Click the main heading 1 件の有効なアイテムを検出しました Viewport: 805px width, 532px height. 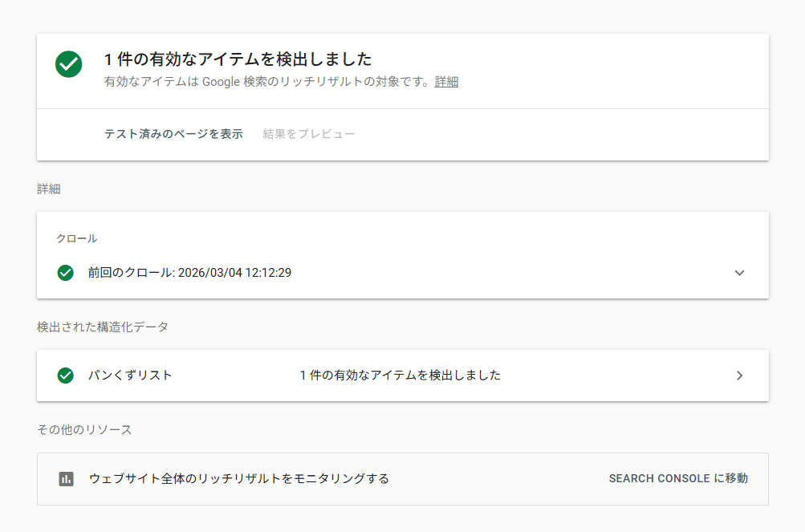(x=238, y=59)
